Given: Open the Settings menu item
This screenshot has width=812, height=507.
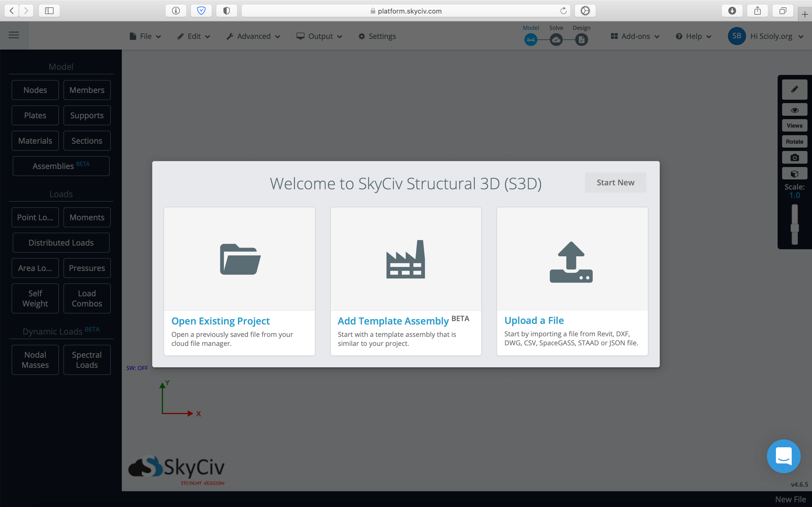Looking at the screenshot, I should [377, 36].
